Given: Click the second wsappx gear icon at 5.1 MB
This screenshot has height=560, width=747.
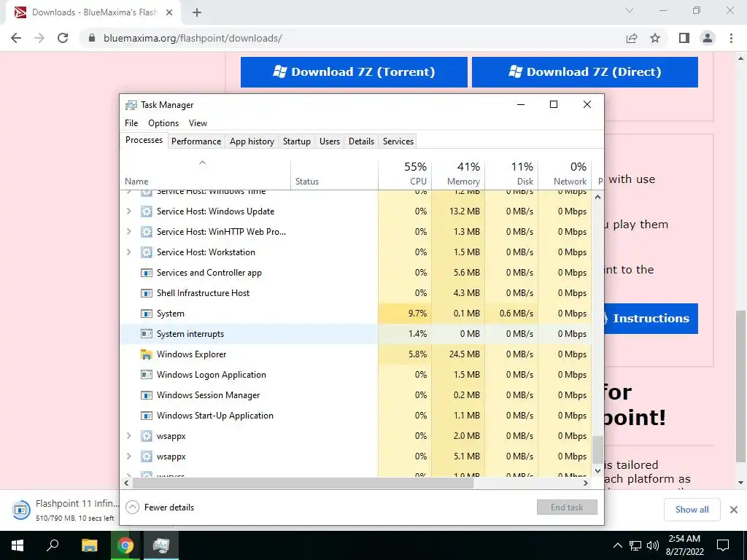Looking at the screenshot, I should [146, 456].
